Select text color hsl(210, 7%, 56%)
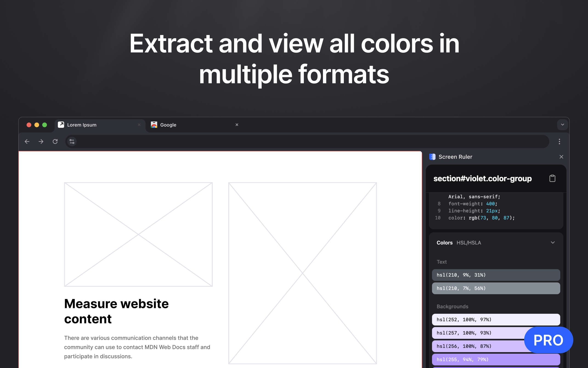This screenshot has width=588, height=368. pyautogui.click(x=496, y=288)
